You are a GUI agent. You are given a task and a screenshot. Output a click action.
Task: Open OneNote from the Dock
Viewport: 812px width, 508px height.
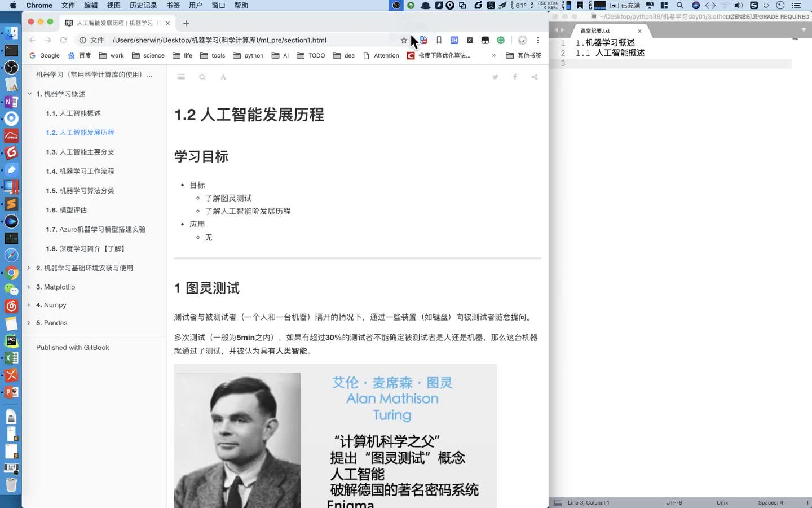coord(11,102)
